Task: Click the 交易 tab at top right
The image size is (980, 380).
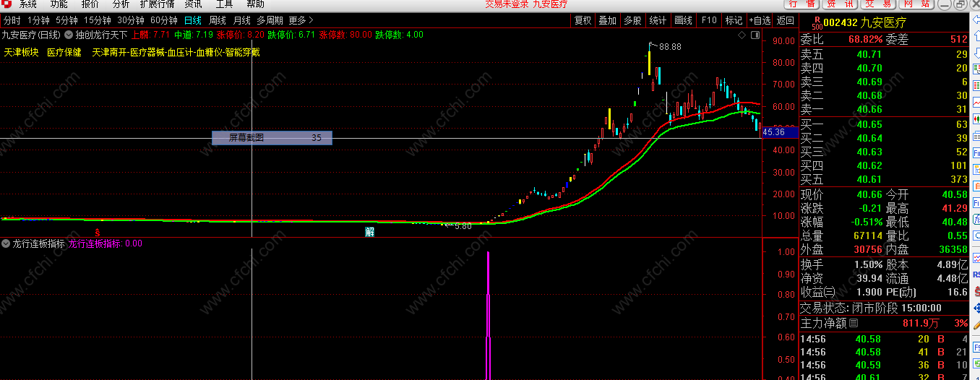Action: (x=877, y=4)
